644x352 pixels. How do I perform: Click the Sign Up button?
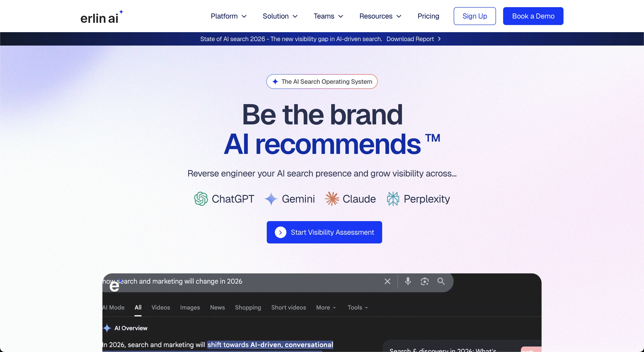pos(475,16)
